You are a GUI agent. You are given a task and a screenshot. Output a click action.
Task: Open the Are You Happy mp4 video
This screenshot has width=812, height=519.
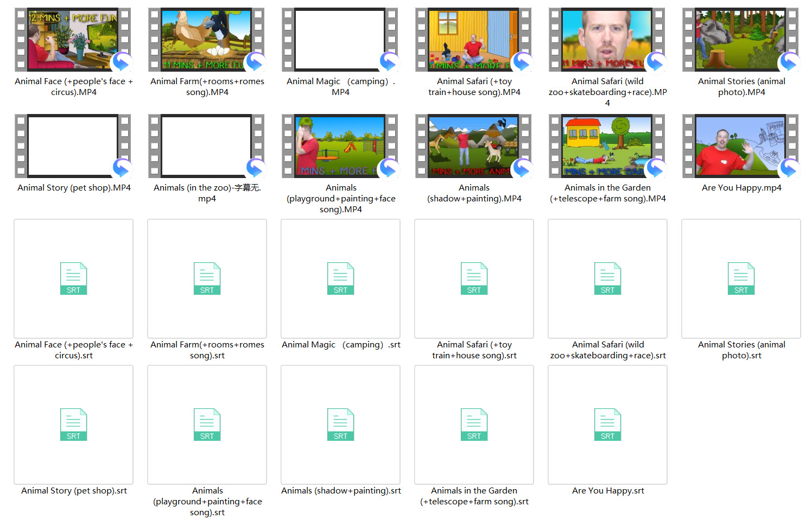[x=741, y=145]
